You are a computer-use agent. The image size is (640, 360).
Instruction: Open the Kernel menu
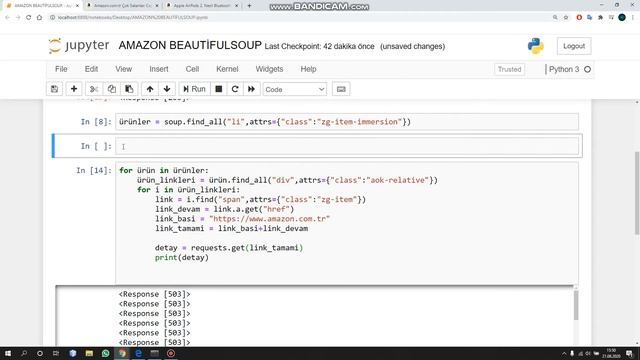coord(227,69)
